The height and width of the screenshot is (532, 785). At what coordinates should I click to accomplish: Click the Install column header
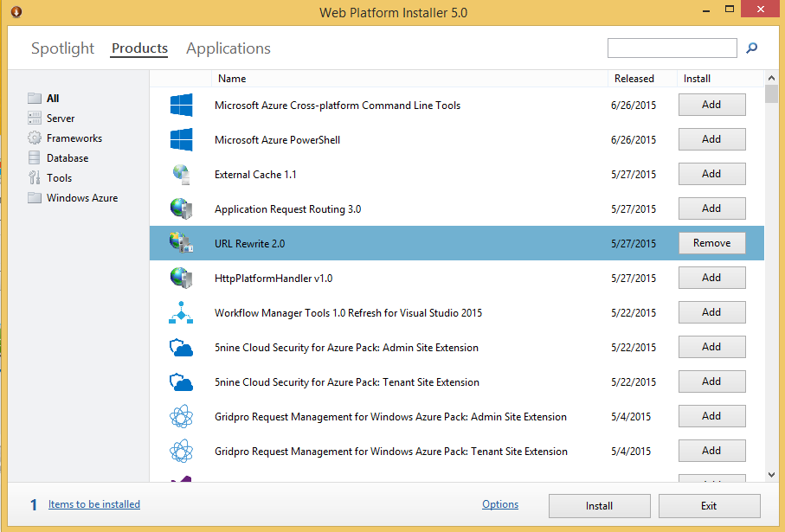720,79
